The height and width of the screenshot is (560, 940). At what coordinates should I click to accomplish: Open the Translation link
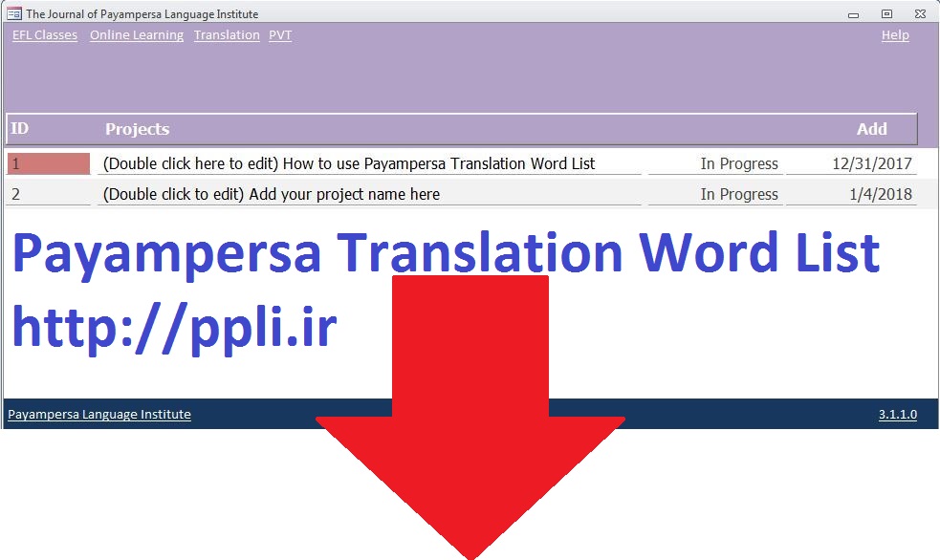coord(227,35)
